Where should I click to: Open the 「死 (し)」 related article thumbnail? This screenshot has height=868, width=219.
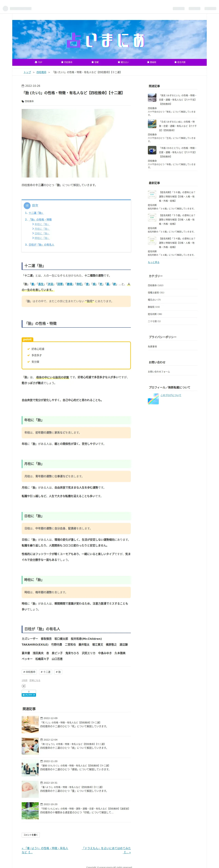pos(30,725)
